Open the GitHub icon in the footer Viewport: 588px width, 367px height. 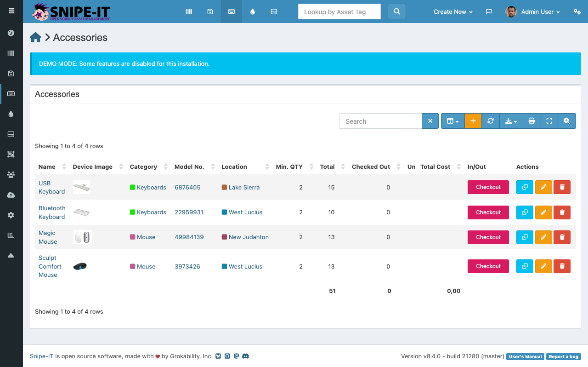tap(227, 356)
